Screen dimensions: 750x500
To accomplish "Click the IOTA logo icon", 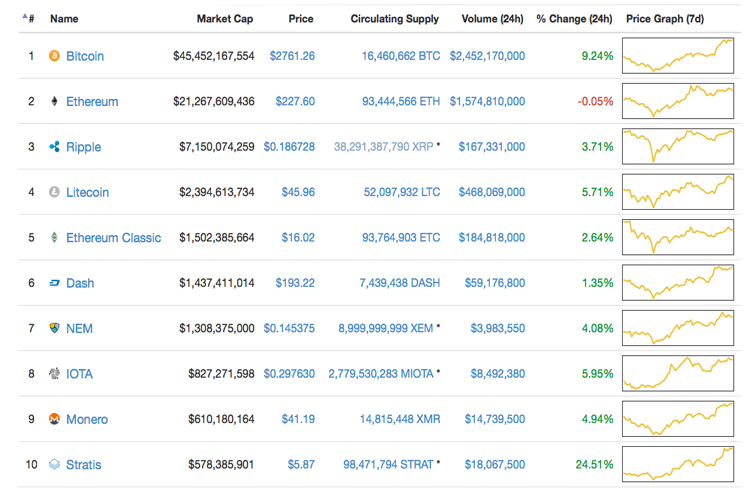I will [55, 373].
